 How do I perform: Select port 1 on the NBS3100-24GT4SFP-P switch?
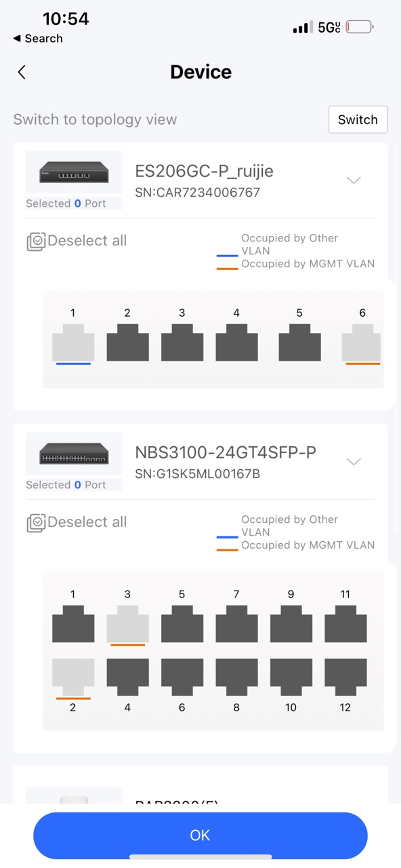coord(73,624)
